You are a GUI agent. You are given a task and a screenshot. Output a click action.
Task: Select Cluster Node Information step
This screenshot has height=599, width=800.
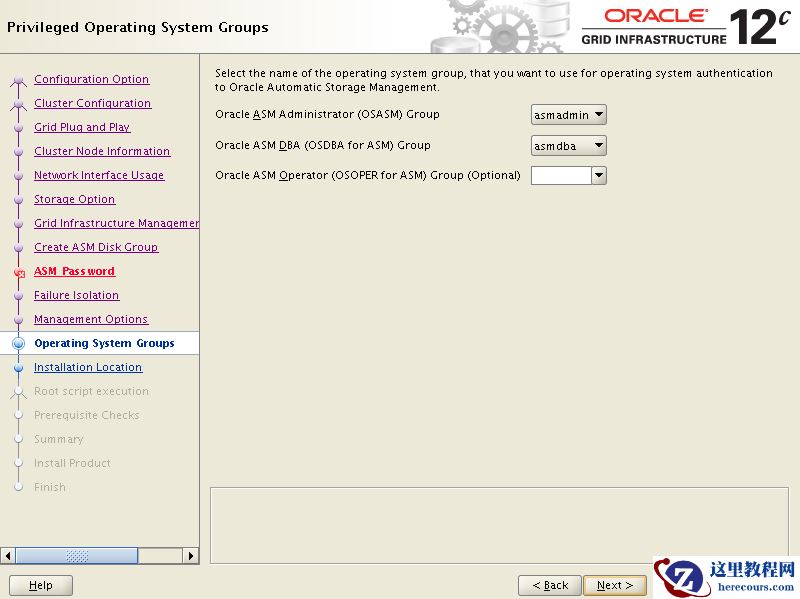[102, 151]
